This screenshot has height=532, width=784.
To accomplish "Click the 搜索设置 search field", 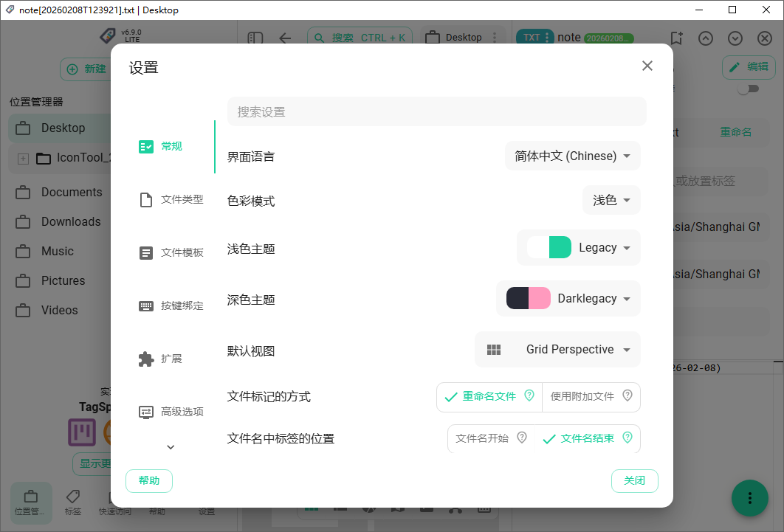I will 436,111.
